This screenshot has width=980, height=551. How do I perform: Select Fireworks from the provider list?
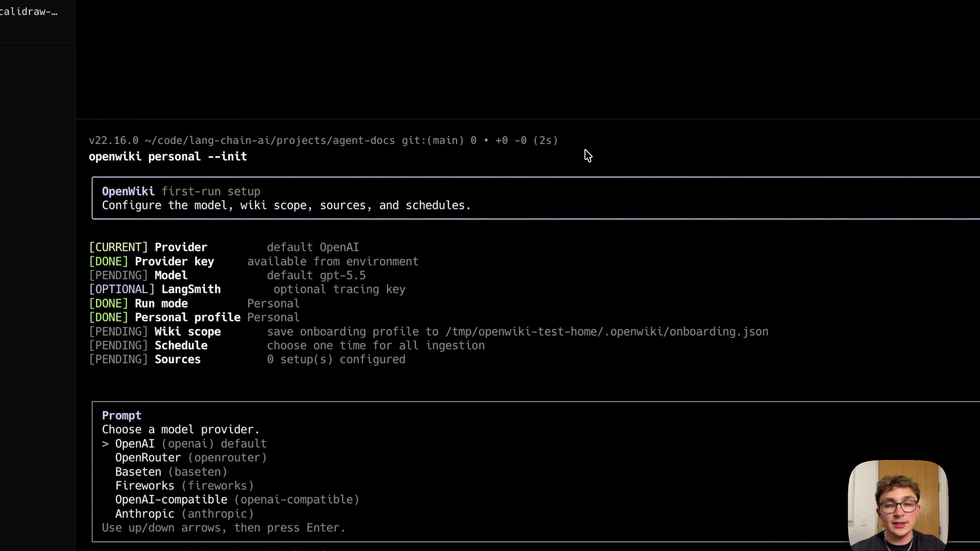click(x=185, y=486)
